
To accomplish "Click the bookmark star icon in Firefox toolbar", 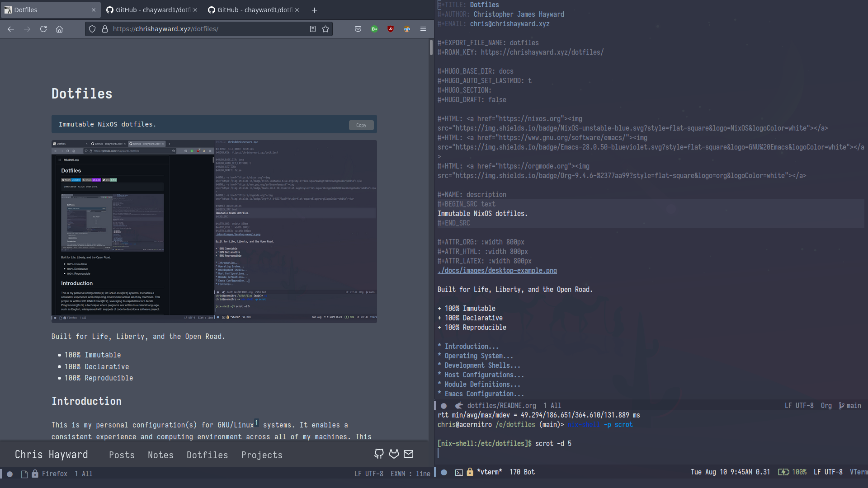I will [325, 28].
